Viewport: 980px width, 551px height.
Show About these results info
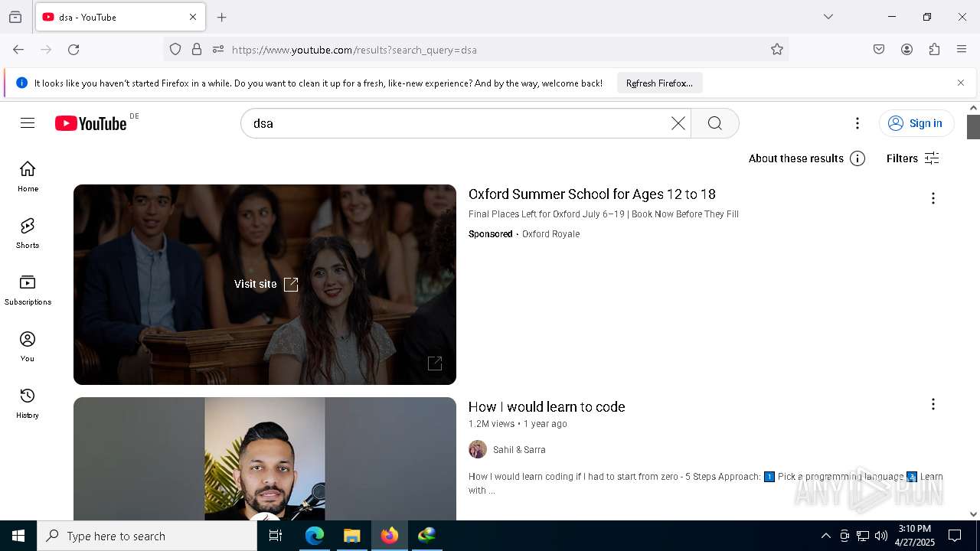tap(807, 158)
